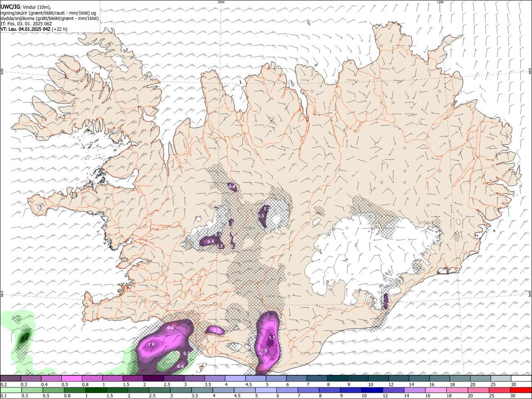Click the upper legend swatch between 20 and 25
The image size is (532, 399).
(x=480, y=379)
